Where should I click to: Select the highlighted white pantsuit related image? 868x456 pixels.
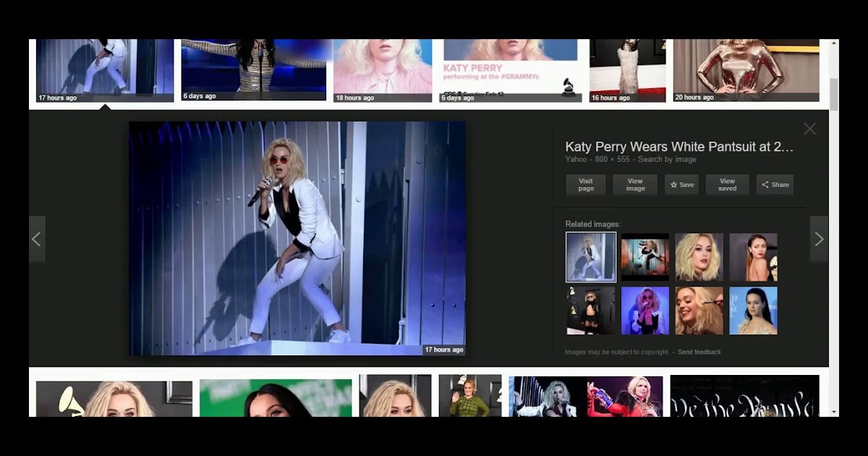pos(591,257)
